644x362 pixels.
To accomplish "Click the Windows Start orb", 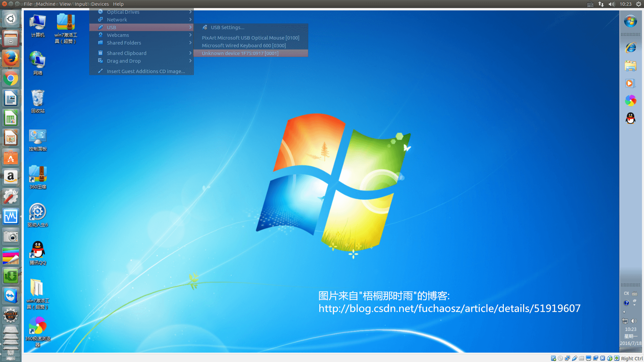I will pyautogui.click(x=631, y=21).
